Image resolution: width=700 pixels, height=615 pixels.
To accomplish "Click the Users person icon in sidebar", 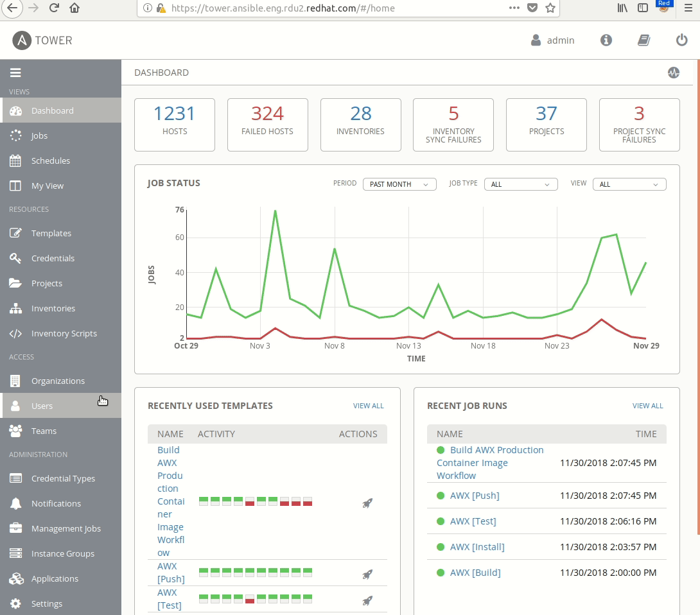I will [15, 406].
